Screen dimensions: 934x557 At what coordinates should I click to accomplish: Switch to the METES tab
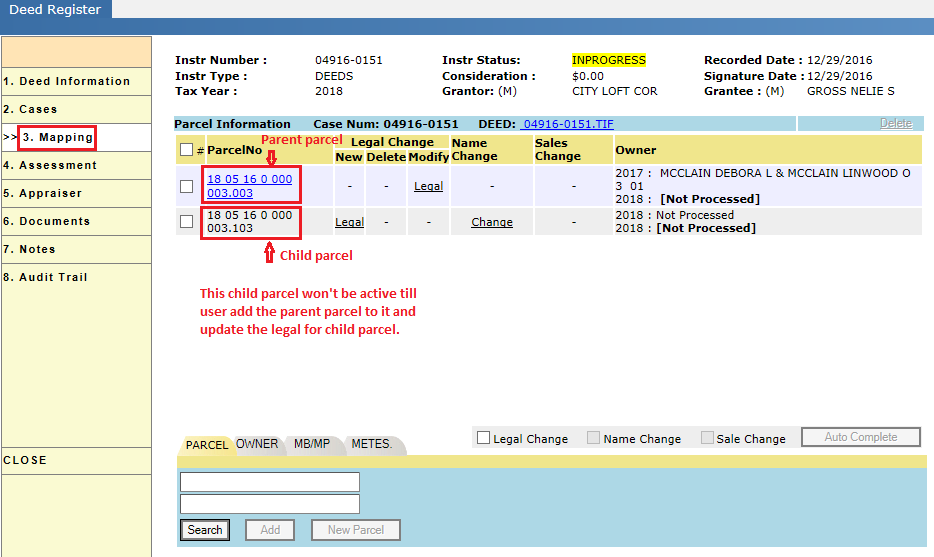(x=371, y=444)
